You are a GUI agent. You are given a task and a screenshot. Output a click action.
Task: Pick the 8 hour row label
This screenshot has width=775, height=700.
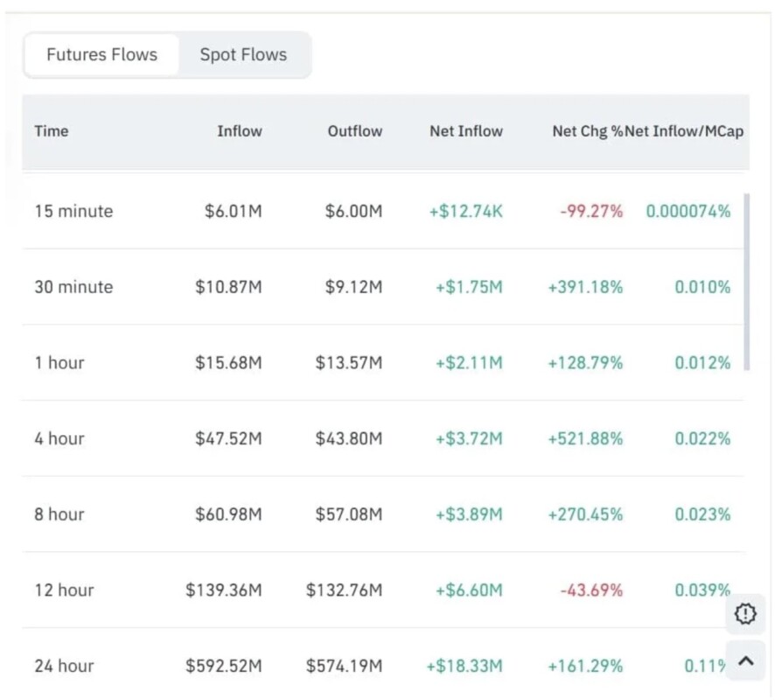(59, 514)
